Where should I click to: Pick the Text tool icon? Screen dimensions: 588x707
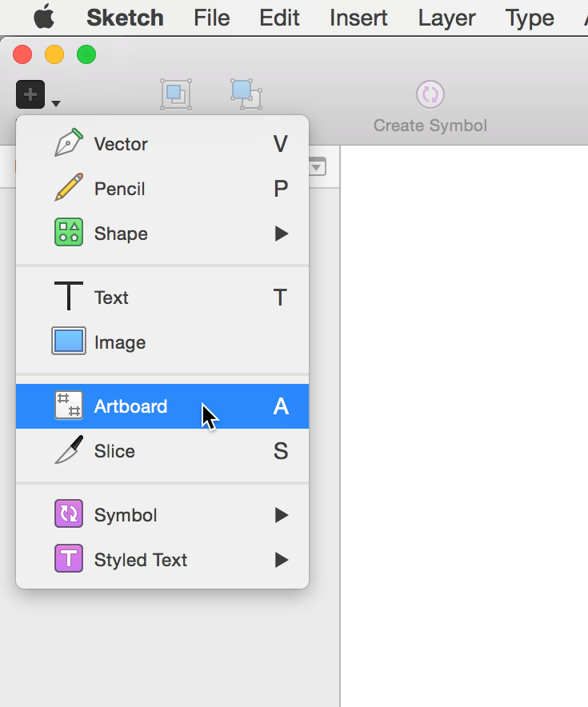69,298
